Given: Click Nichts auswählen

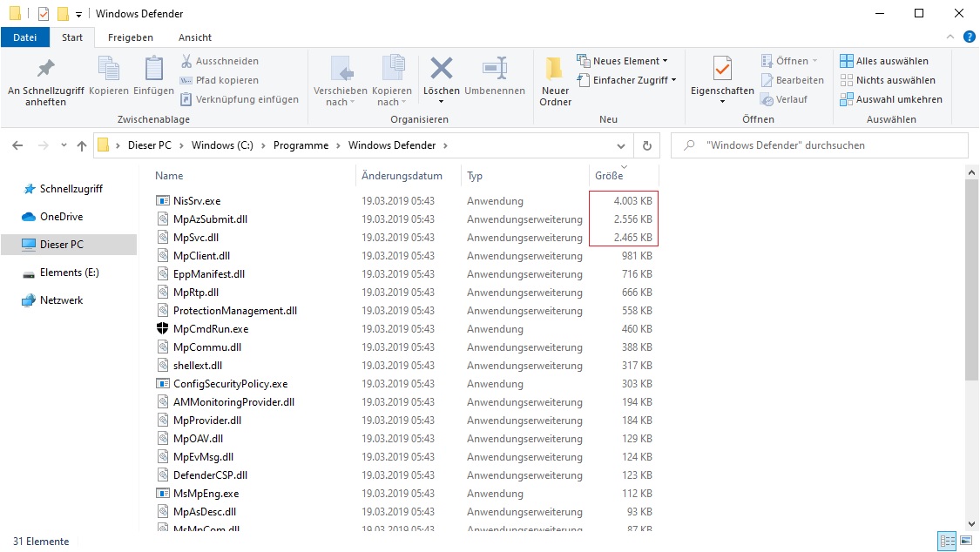Looking at the screenshot, I should [888, 80].
